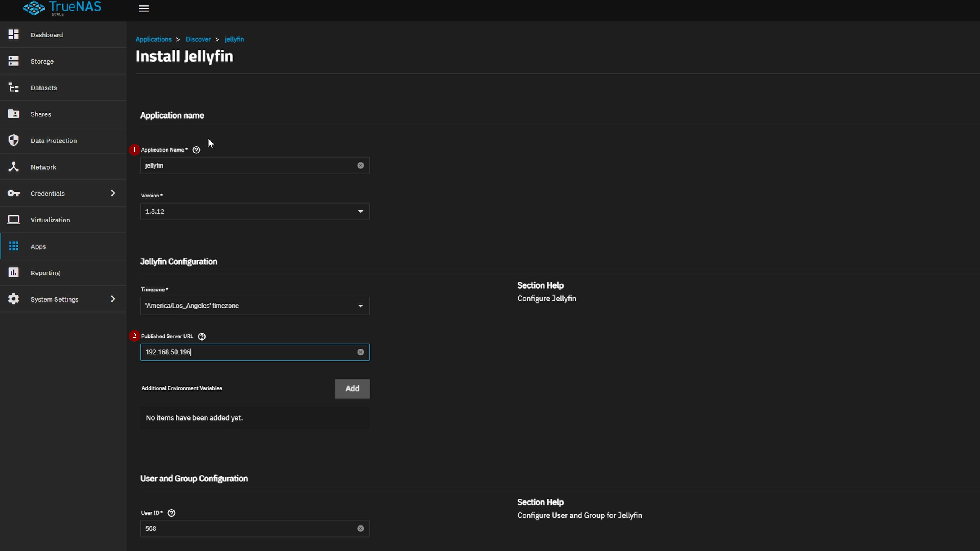The image size is (980, 551).
Task: Click the User and Group Configuration heading
Action: pos(194,479)
